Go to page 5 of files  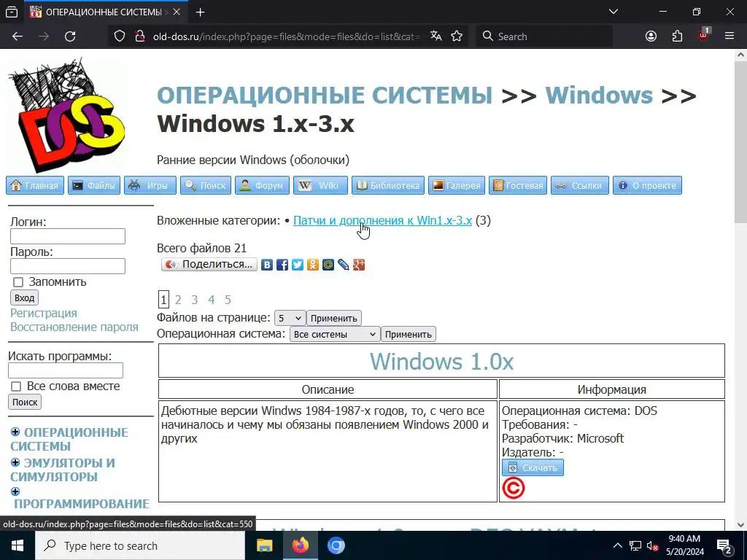[228, 300]
